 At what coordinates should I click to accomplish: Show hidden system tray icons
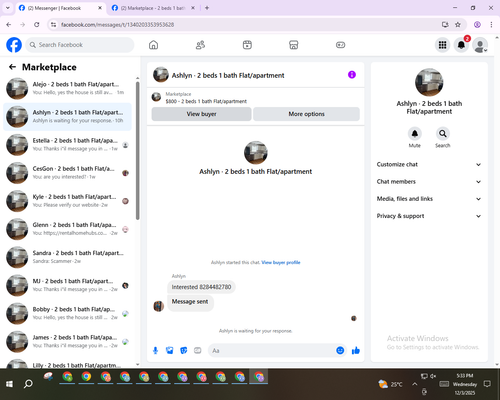pos(414,384)
